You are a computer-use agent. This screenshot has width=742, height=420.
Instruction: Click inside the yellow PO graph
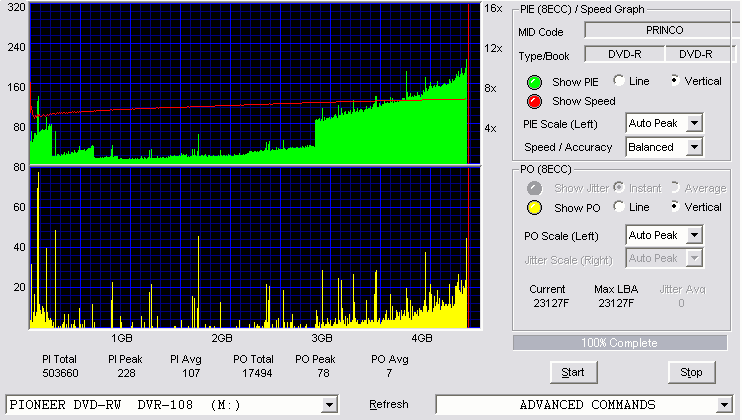coord(255,247)
